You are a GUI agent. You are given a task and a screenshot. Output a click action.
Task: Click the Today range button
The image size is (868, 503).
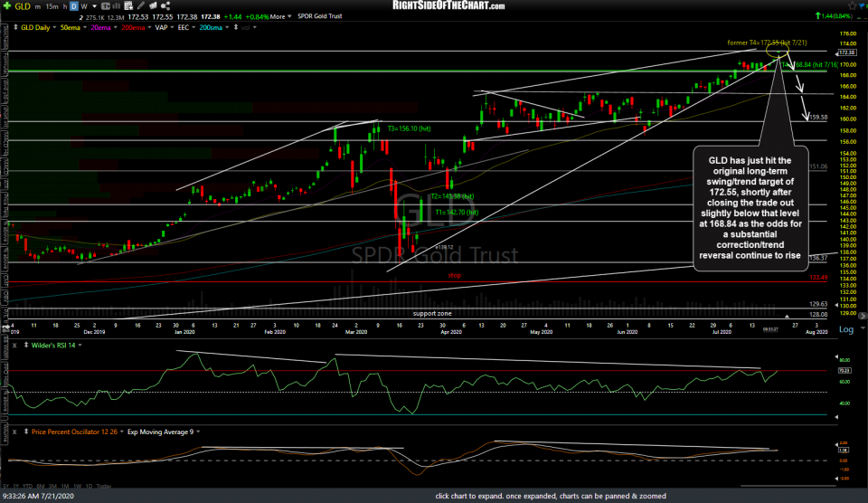coord(104,487)
